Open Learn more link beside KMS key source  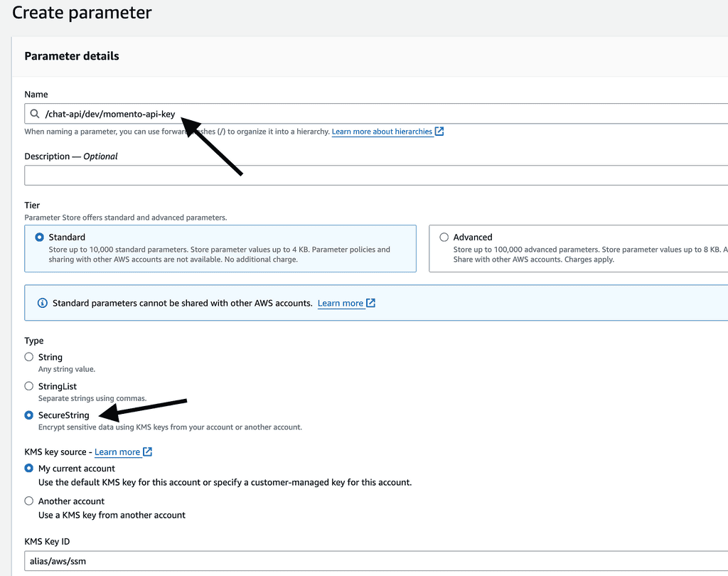pos(117,452)
